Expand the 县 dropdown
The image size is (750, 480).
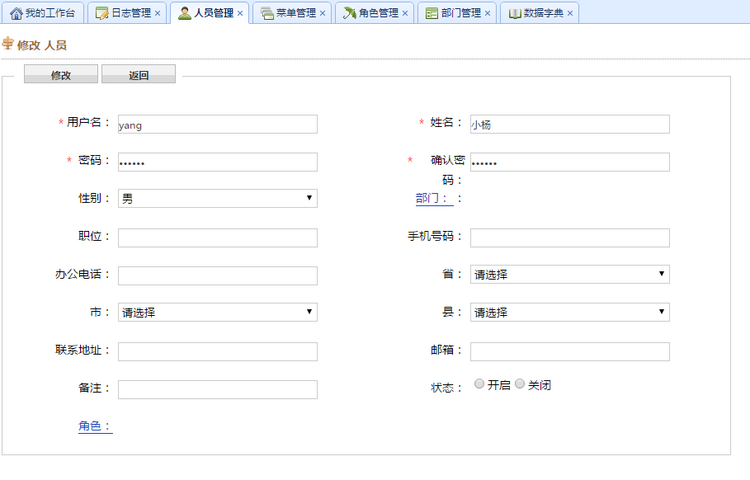(x=570, y=312)
